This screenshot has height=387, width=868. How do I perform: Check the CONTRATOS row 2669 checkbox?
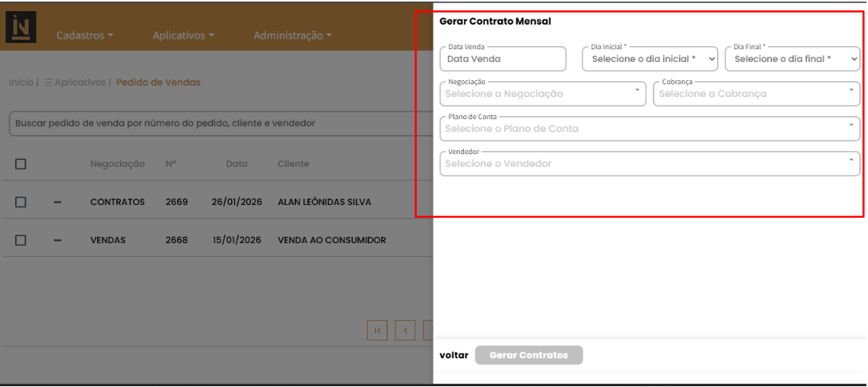21,202
